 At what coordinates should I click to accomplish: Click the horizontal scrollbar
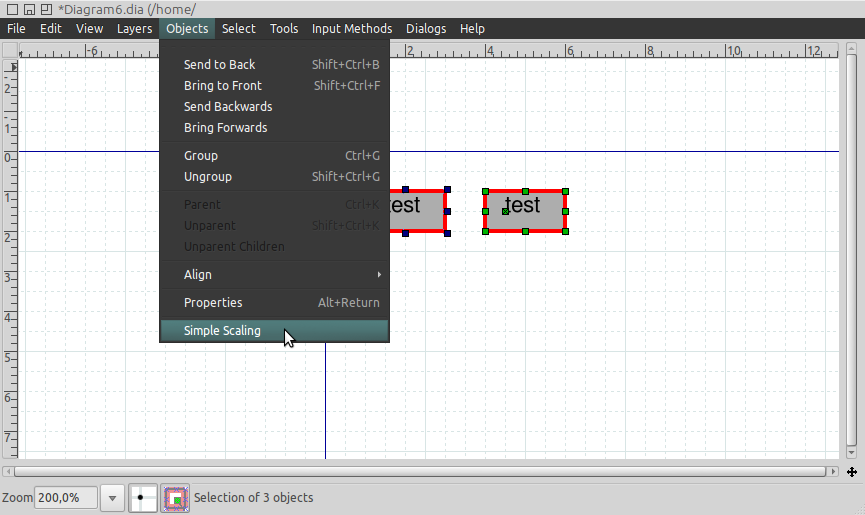click(420, 472)
